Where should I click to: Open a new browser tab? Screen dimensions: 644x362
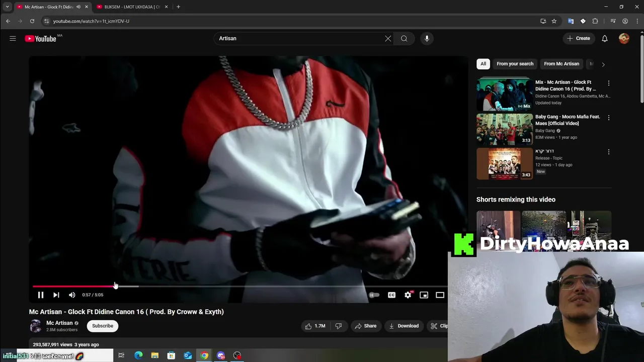[x=178, y=7]
